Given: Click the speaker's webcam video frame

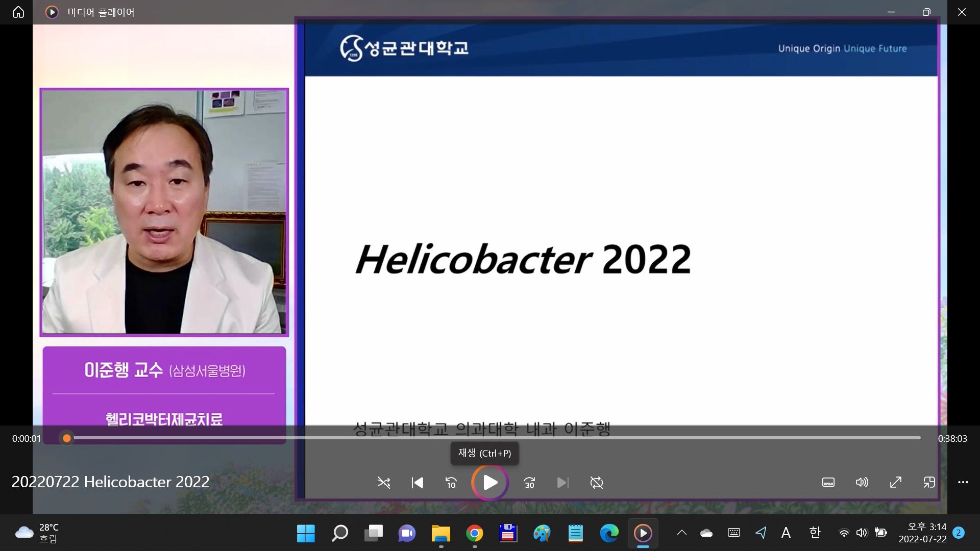Looking at the screenshot, I should pos(164,212).
